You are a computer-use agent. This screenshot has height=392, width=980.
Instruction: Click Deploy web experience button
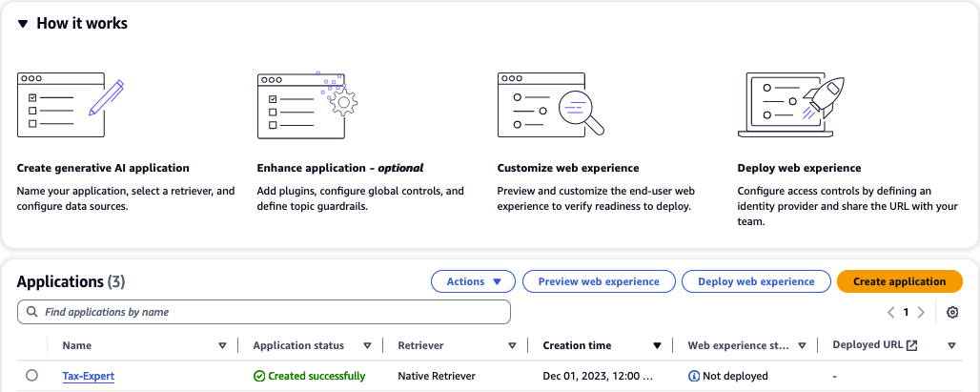(x=756, y=281)
